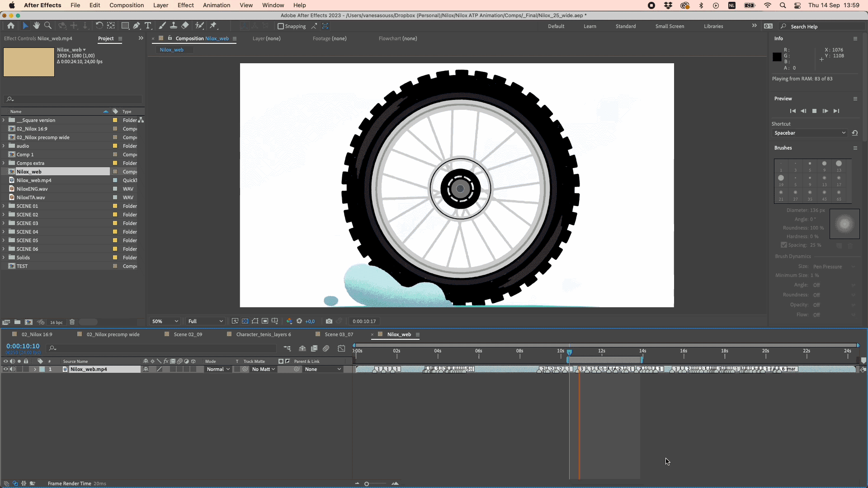
Task: Open the Normal blending mode dropdown
Action: tap(218, 369)
